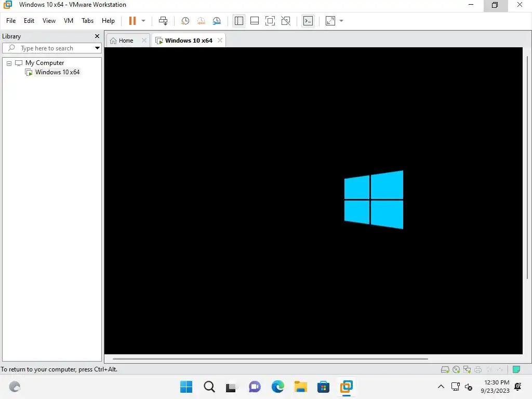Click the network tray icon
The image size is (532, 399).
tap(455, 387)
